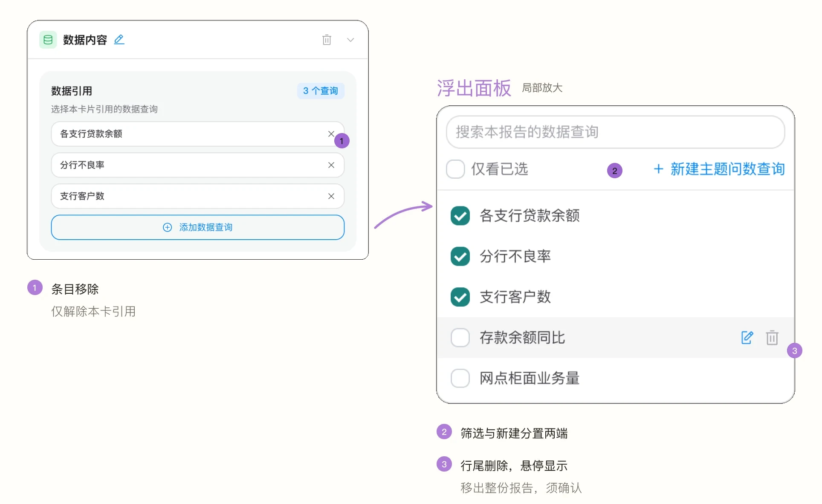
Task: Remove 分行不良率 entry with its X
Action: point(331,165)
